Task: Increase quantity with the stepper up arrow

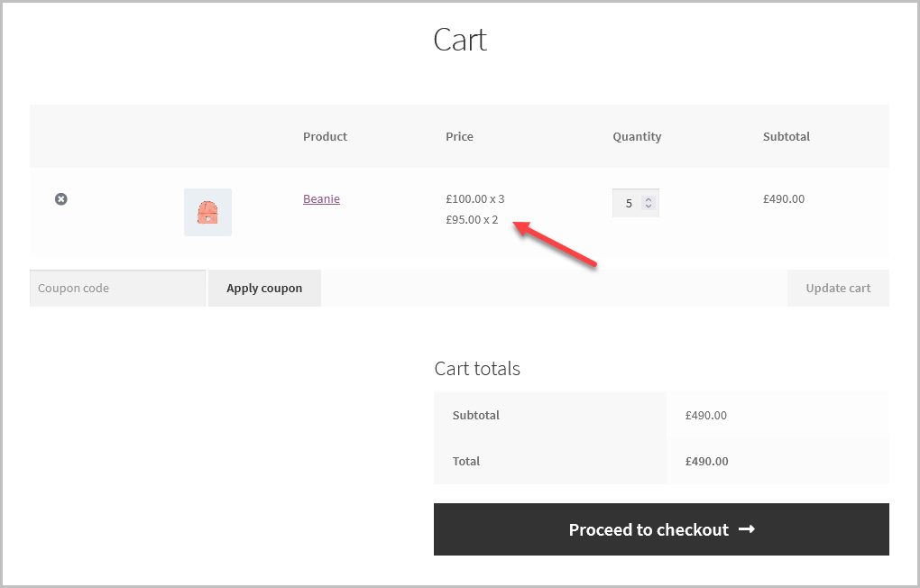Action: tap(648, 198)
